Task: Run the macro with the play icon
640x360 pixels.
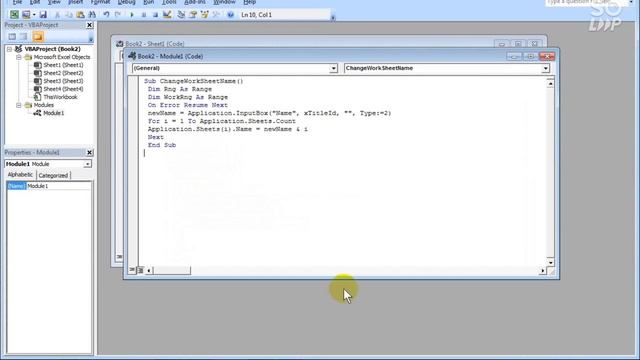Action: [132, 15]
